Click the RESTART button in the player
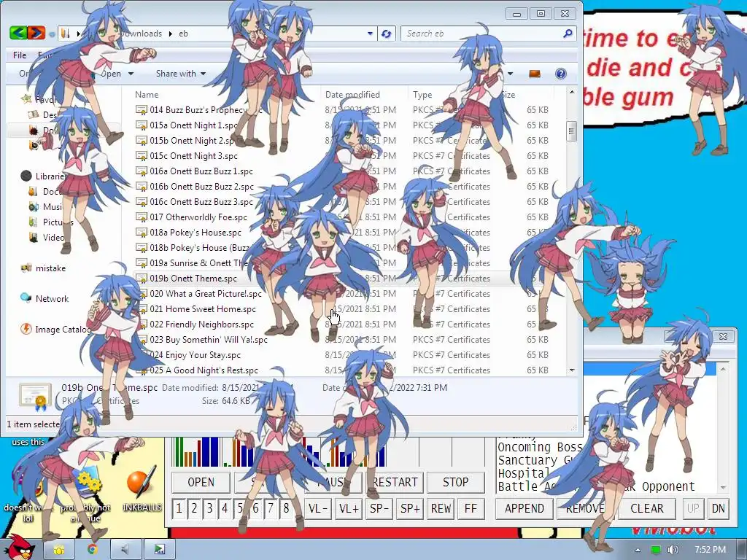The height and width of the screenshot is (560, 747). [395, 483]
